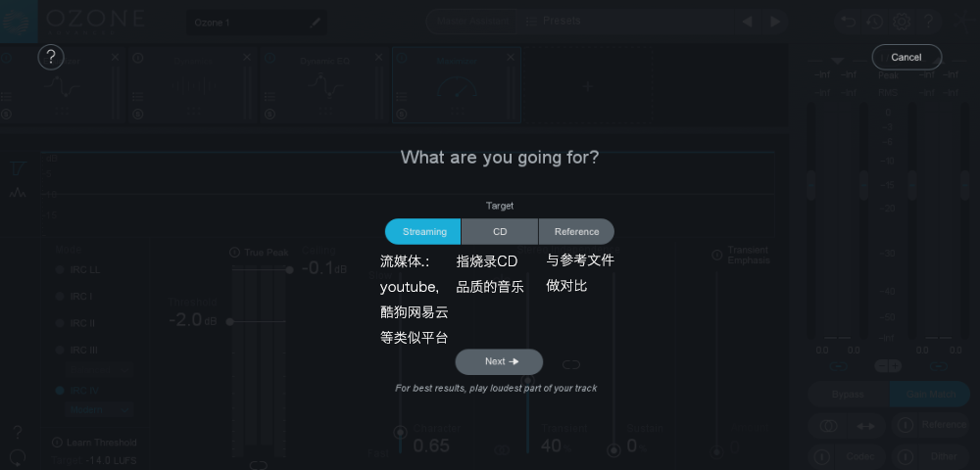Image resolution: width=980 pixels, height=470 pixels.
Task: Click Next to continue Master Assistant
Action: 499,361
